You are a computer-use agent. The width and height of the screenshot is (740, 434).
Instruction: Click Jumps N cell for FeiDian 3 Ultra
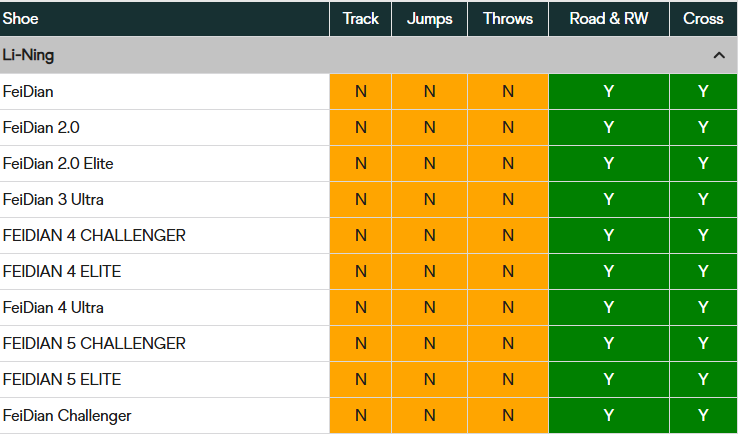pyautogui.click(x=429, y=200)
